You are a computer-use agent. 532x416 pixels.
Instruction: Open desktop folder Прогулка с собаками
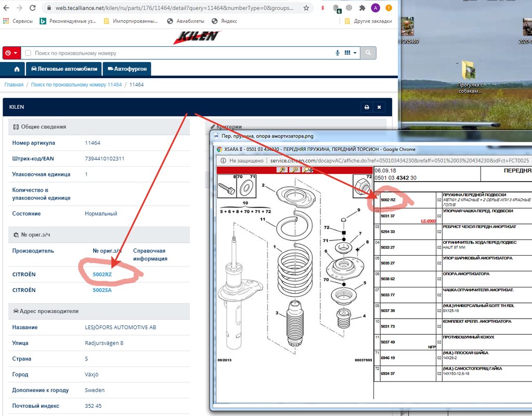470,77
